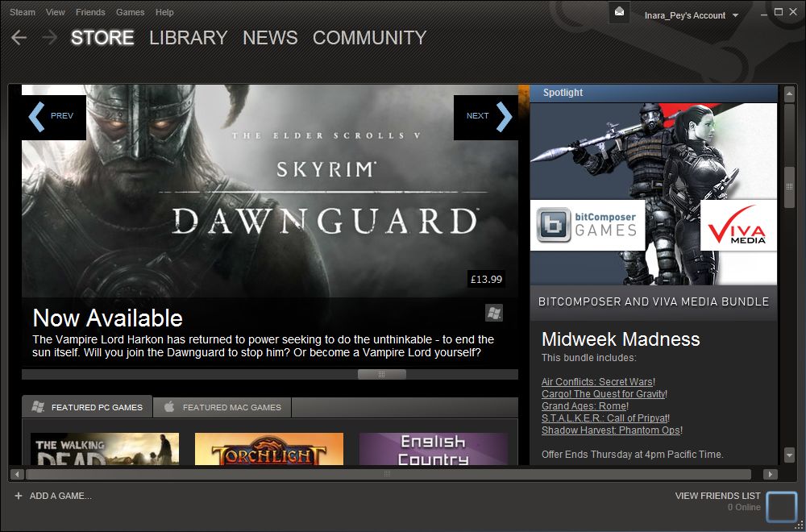Go to previous featured item with PREV arrow

click(x=53, y=117)
